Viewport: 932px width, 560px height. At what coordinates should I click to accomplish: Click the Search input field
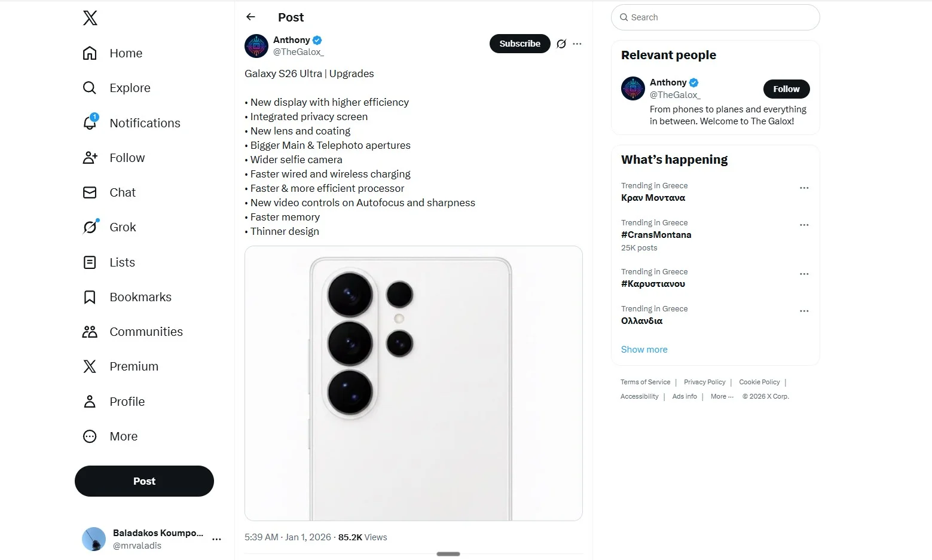(x=715, y=17)
